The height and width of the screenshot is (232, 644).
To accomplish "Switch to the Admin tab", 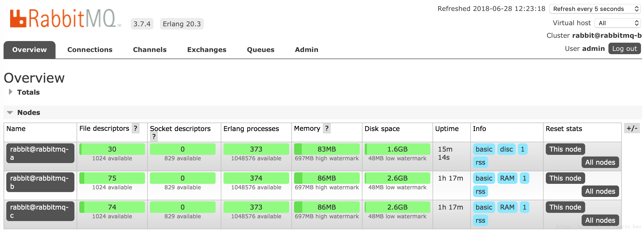I will [306, 50].
